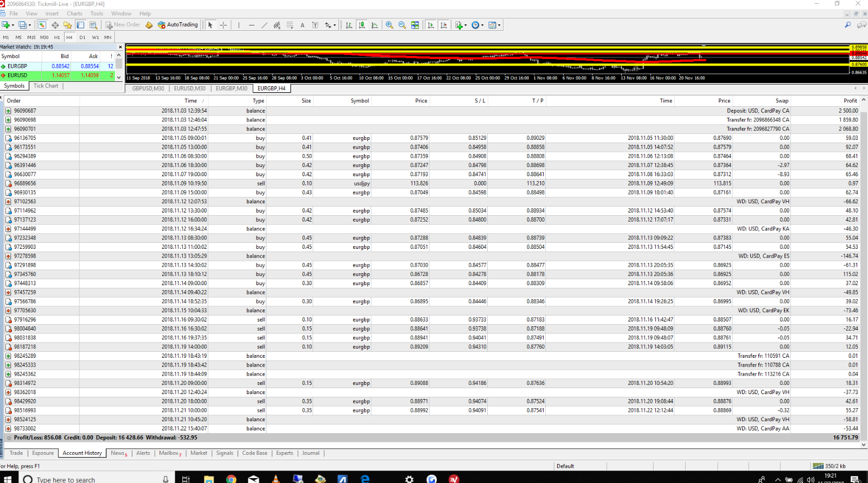Choose the vertical line drawing tool
The image size is (868, 483).
(x=239, y=25)
